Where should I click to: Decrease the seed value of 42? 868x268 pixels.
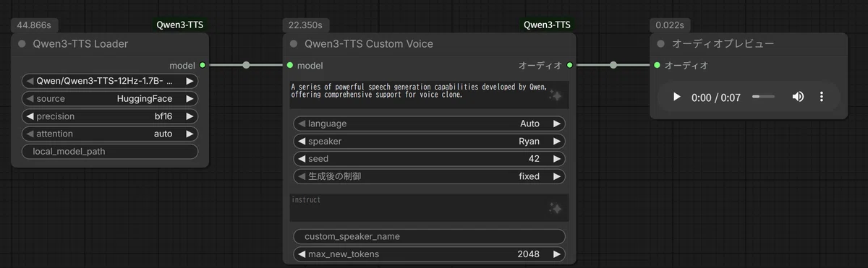point(302,158)
